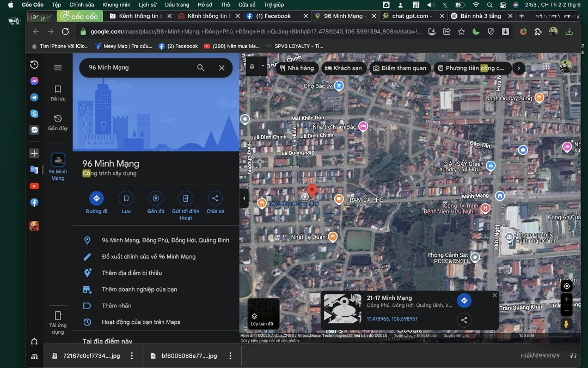This screenshot has height=368, width=588.
Task: Drop the Street View pegman icon
Action: coord(566,324)
